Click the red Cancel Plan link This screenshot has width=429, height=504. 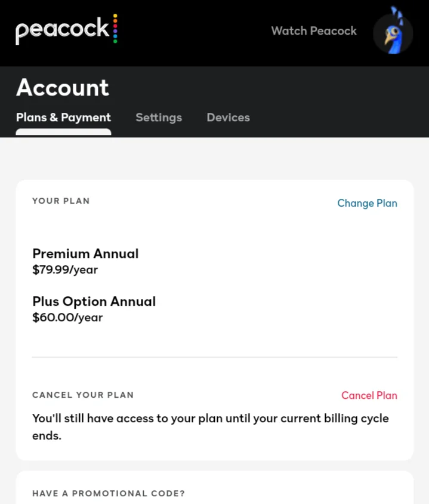point(369,395)
